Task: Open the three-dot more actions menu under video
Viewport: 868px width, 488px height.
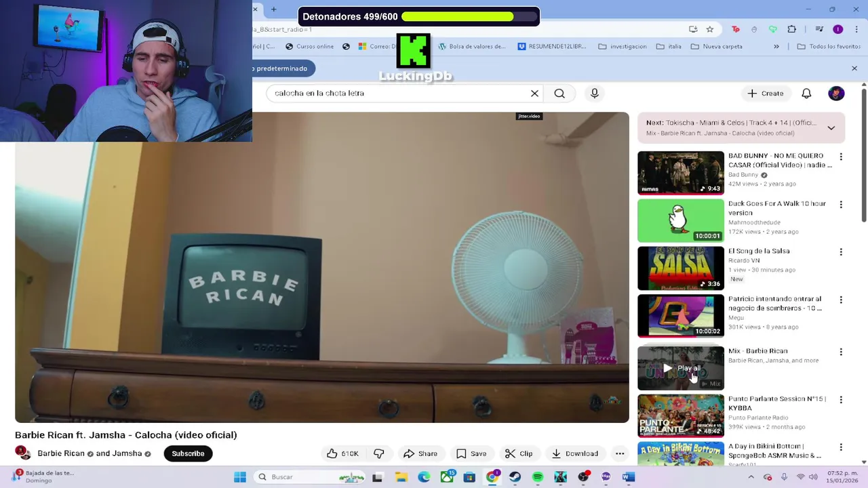Action: pos(620,453)
